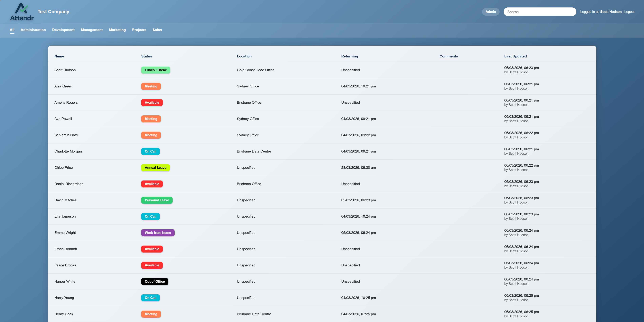This screenshot has width=644, height=322.
Task: Click Emma Wright's Work from home badge
Action: 158,233
